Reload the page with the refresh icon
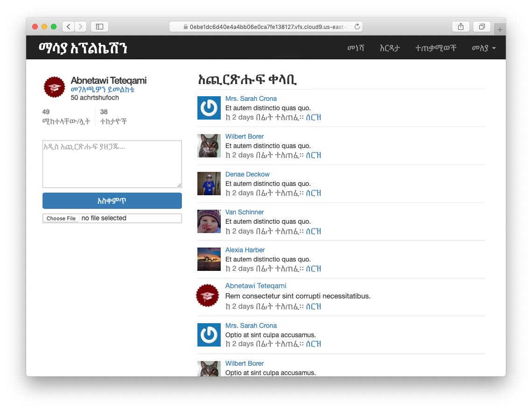Viewport: 532px width, 411px height. [357, 27]
